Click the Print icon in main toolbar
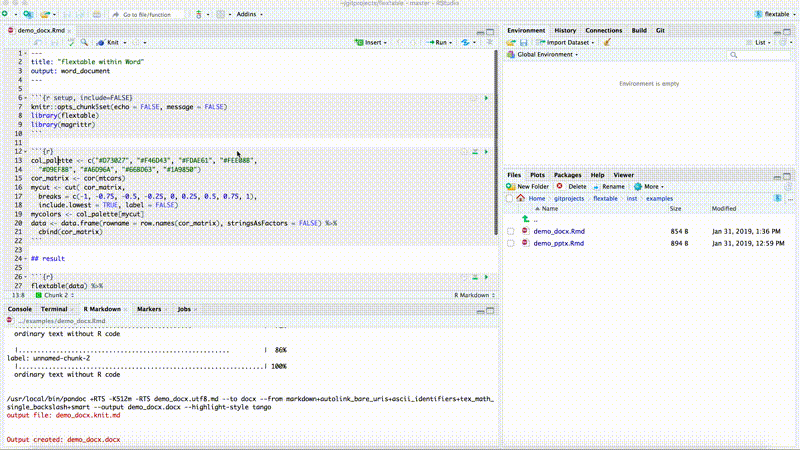 coord(96,14)
